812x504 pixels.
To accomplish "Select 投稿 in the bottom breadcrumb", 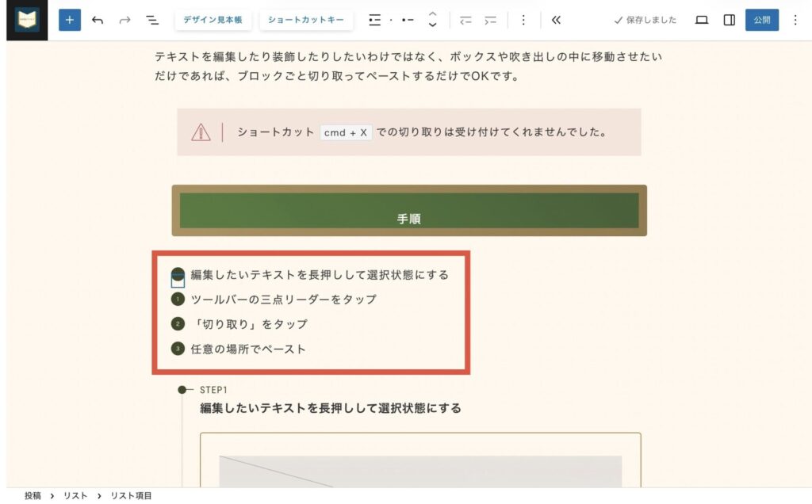I will [33, 495].
